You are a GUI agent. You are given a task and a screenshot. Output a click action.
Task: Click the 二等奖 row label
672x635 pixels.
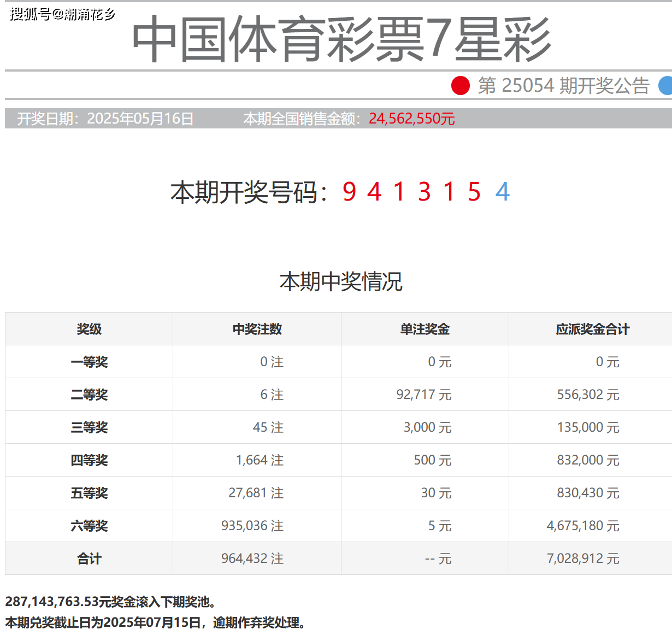coord(89,395)
